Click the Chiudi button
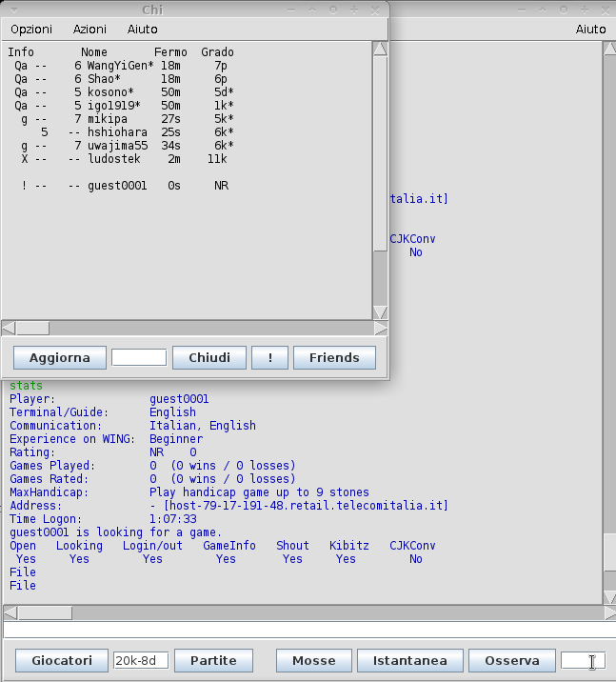616x682 pixels. [209, 358]
